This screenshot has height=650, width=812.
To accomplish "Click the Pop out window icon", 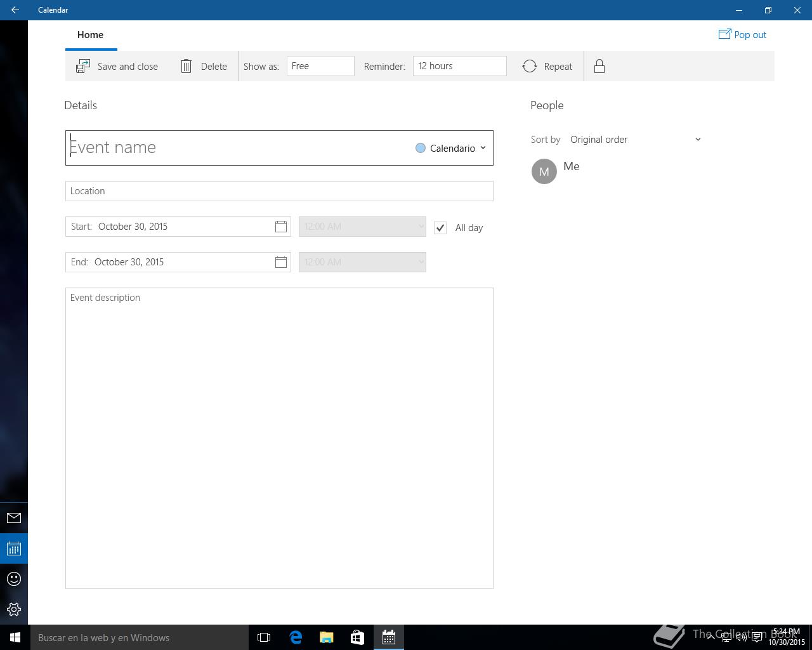I will (x=724, y=34).
